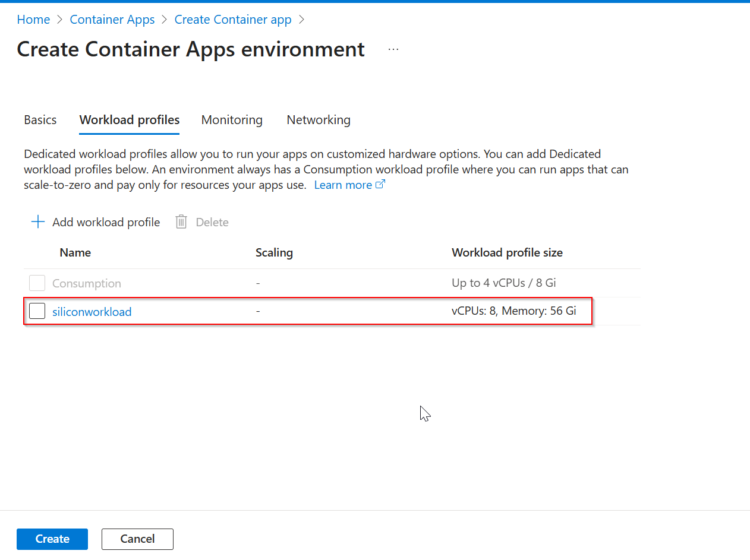Click the Scaling column header

274,252
